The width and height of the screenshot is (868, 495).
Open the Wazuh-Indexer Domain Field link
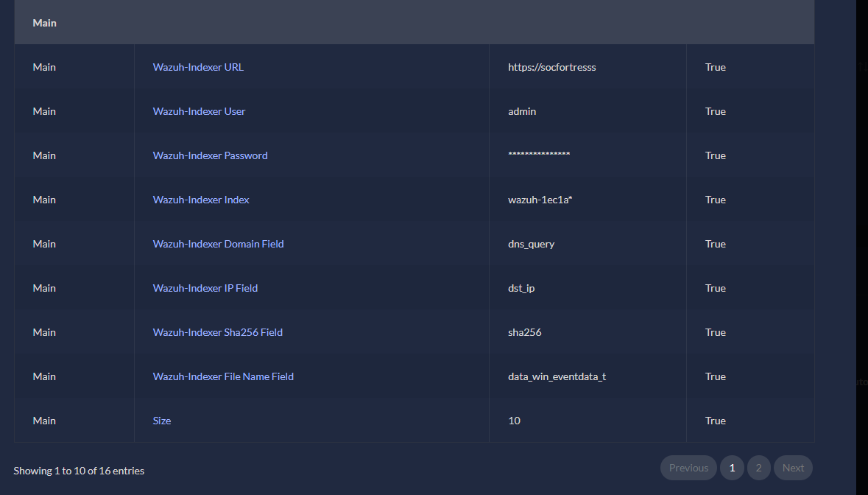[218, 244]
